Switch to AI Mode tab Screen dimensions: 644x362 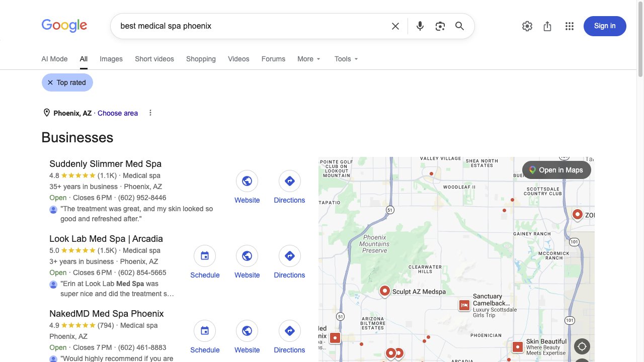click(54, 59)
